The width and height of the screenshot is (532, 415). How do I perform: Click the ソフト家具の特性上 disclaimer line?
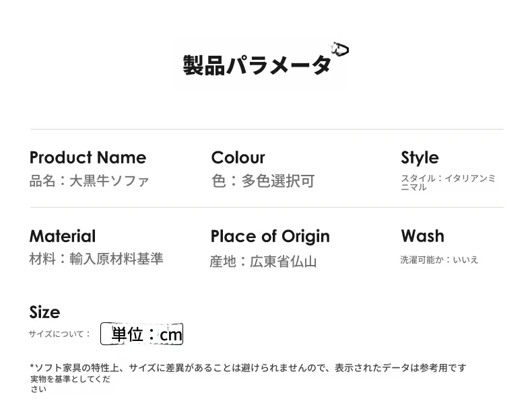pyautogui.click(x=248, y=368)
